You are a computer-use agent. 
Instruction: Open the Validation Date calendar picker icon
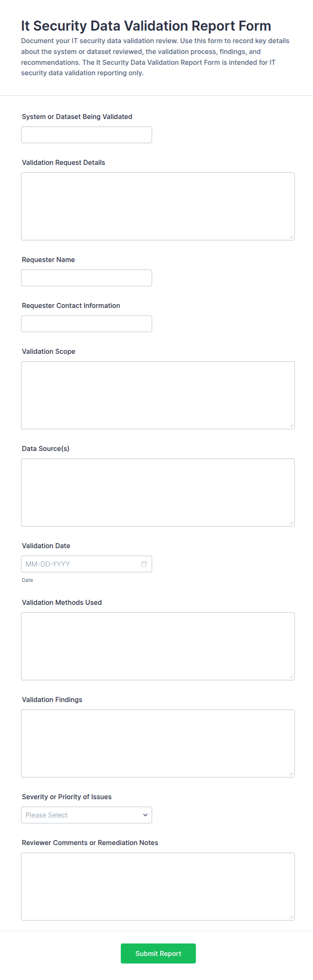click(x=144, y=564)
